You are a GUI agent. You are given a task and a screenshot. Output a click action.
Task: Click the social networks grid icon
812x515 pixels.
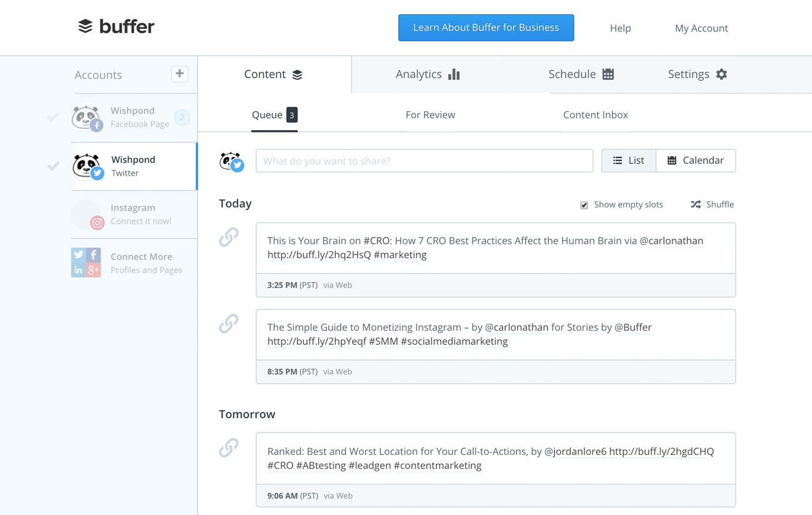pos(86,262)
